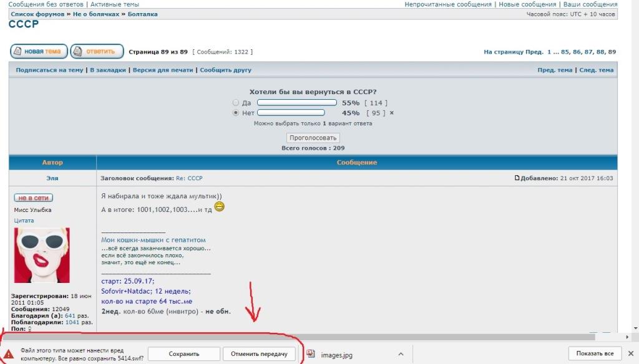Image resolution: width=639 pixels, height=364 pixels.
Task: Click the 'Проголосовать' vote button
Action: (x=313, y=138)
